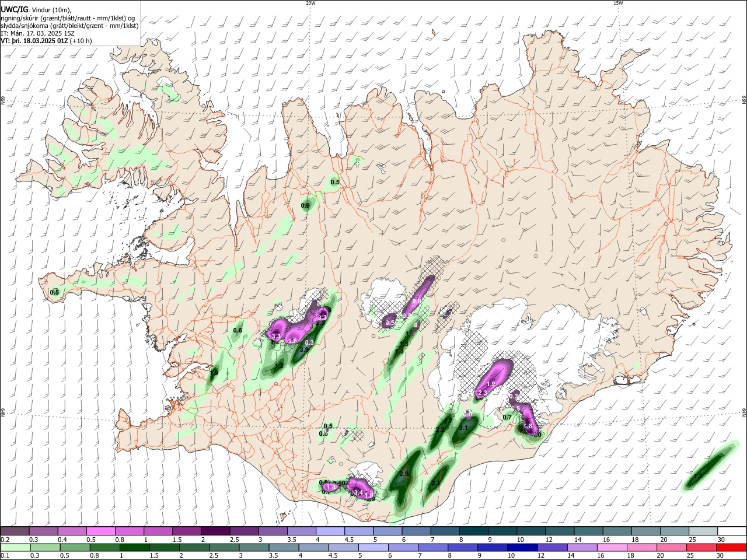Click the 'VT: þri. 18.03.2025 01Z (+10 h)' line

pyautogui.click(x=47, y=41)
